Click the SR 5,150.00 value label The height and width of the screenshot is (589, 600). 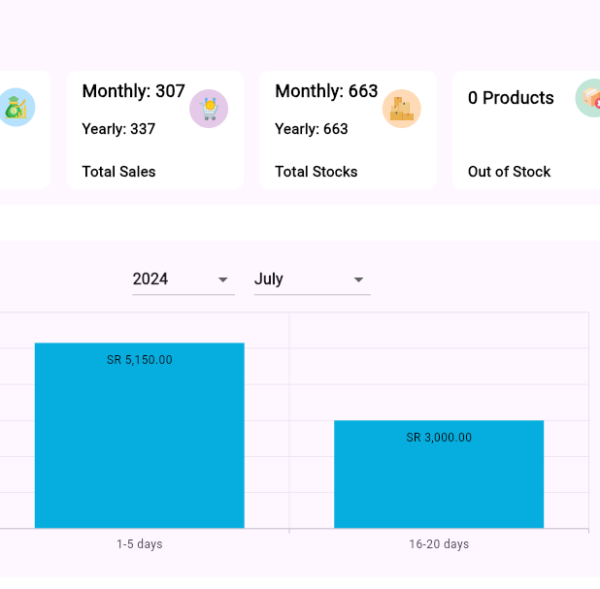coord(139,360)
